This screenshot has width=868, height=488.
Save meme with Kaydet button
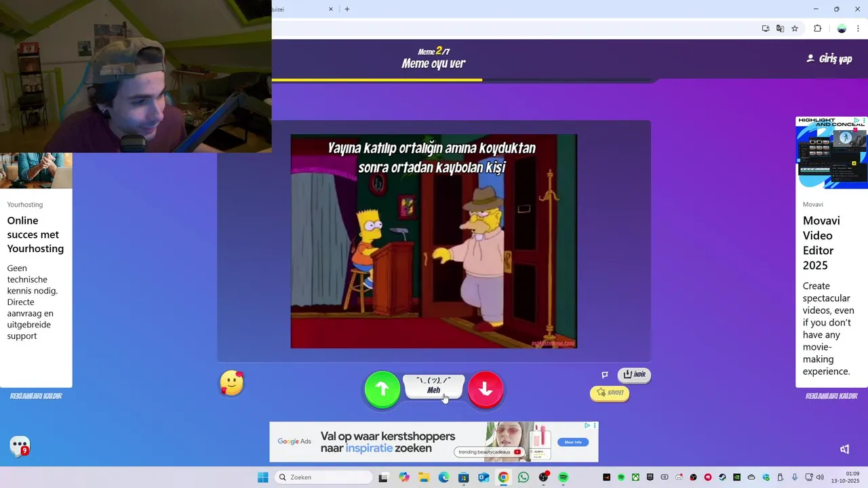pyautogui.click(x=610, y=393)
